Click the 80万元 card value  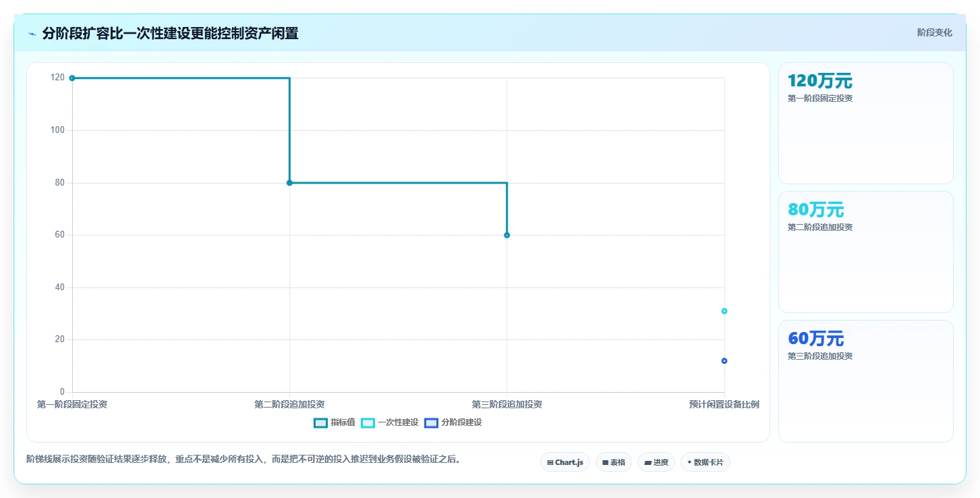click(x=816, y=210)
